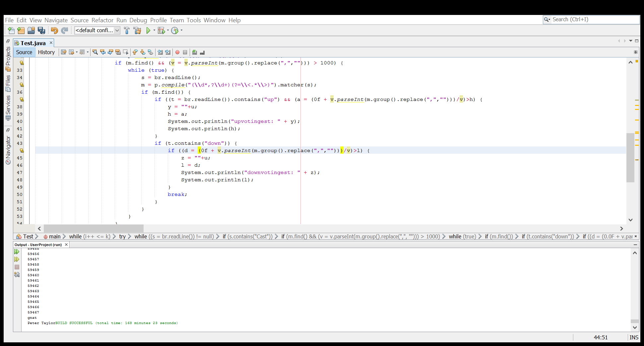Re-run green double arrow in Output
Screen dimensions: 644x346
[x=17, y=252]
